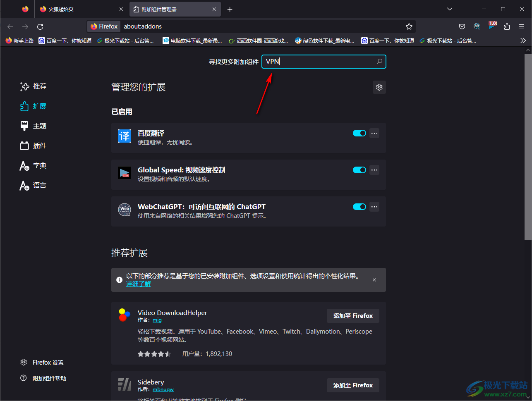Add Video DownloadHelper to Firefox
532x401 pixels.
353,316
